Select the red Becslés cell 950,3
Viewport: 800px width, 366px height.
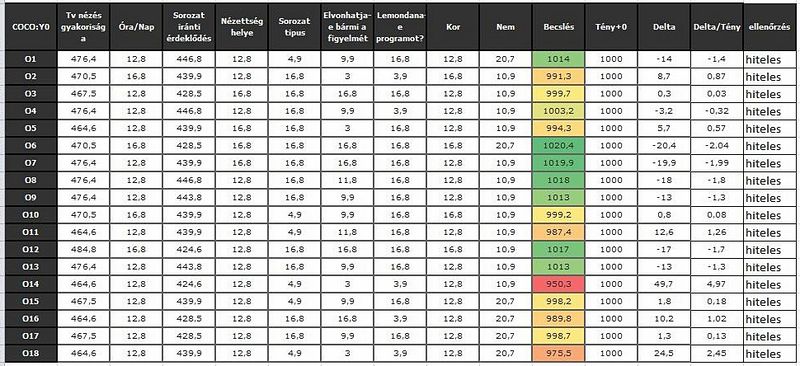point(558,284)
